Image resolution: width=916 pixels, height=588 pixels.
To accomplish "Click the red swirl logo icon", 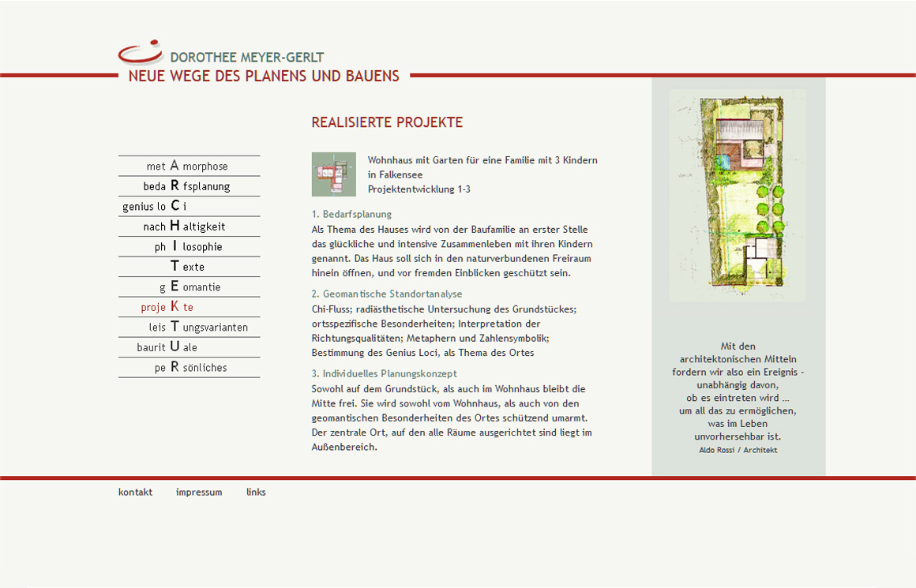I will (141, 52).
